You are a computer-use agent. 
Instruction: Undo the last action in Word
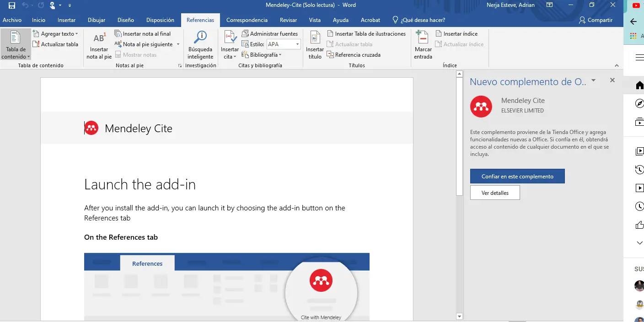pyautogui.click(x=26, y=5)
